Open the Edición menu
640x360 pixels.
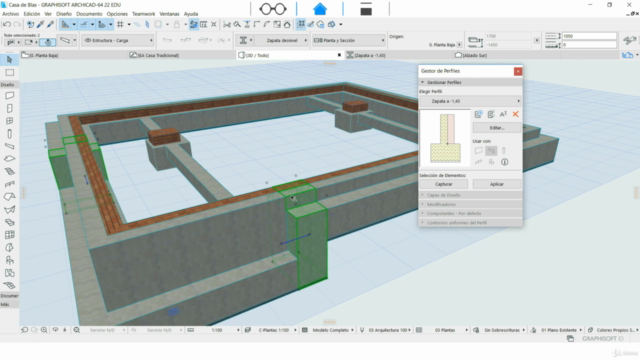[x=31, y=14]
